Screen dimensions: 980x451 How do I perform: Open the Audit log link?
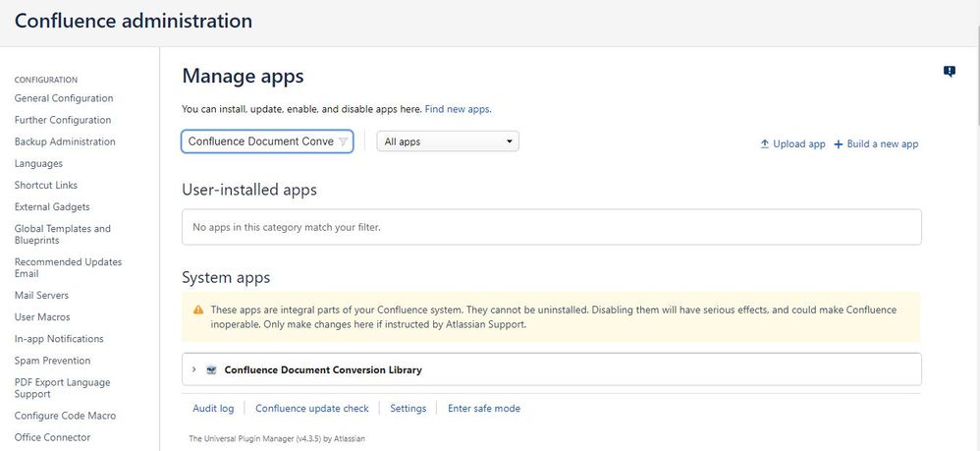pos(213,409)
